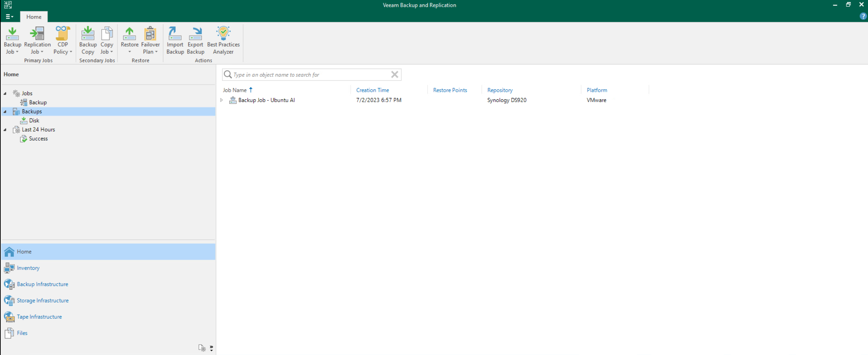
Task: Open the Inventory view
Action: [x=108, y=268]
